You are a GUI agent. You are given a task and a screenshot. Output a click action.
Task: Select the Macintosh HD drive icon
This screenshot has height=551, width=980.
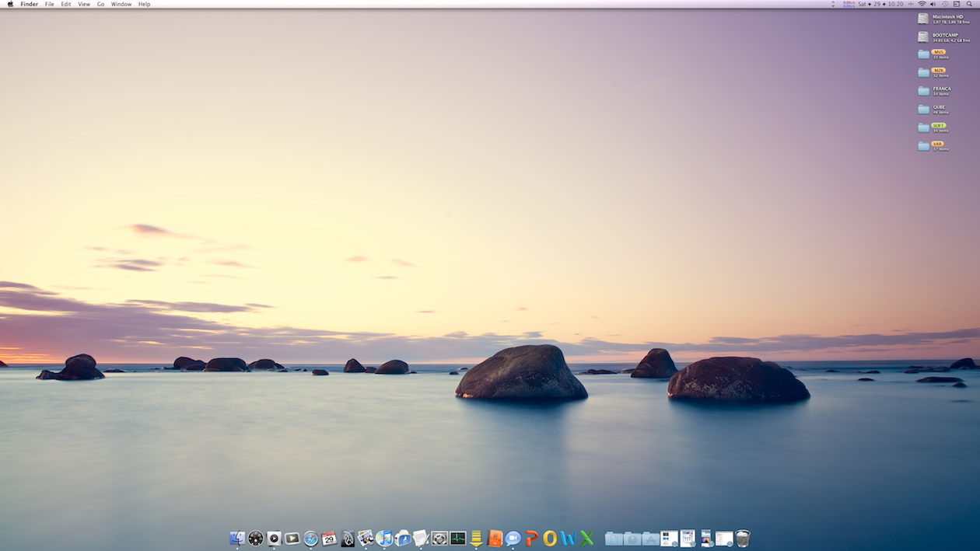pos(923,19)
